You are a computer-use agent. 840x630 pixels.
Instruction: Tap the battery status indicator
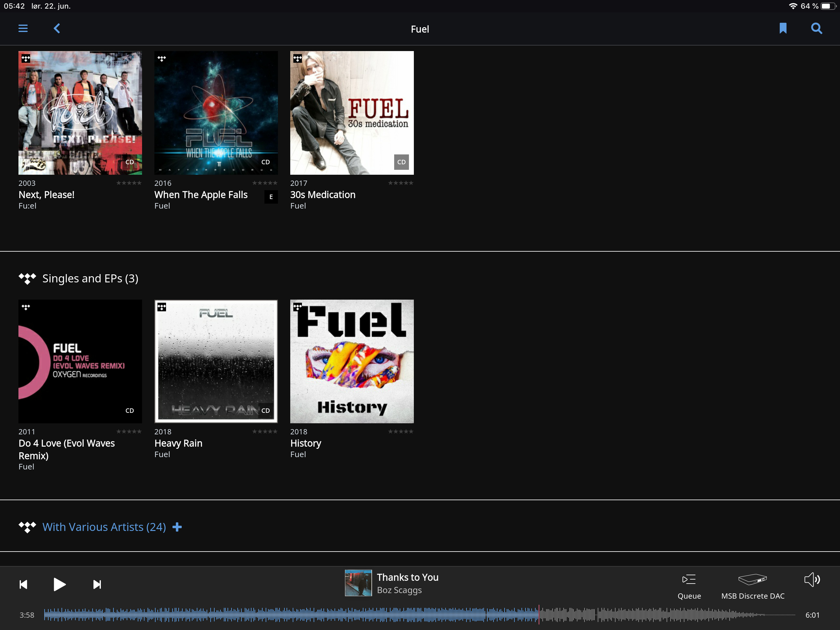[x=829, y=6]
